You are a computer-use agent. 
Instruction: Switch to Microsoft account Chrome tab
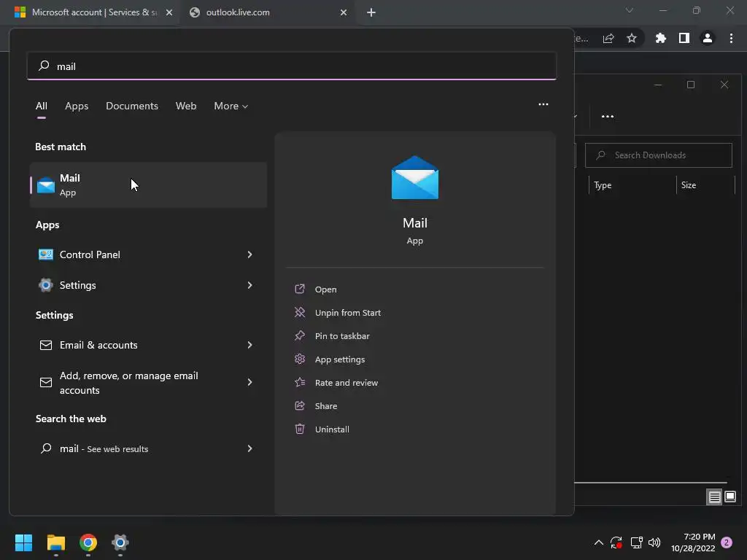90,12
